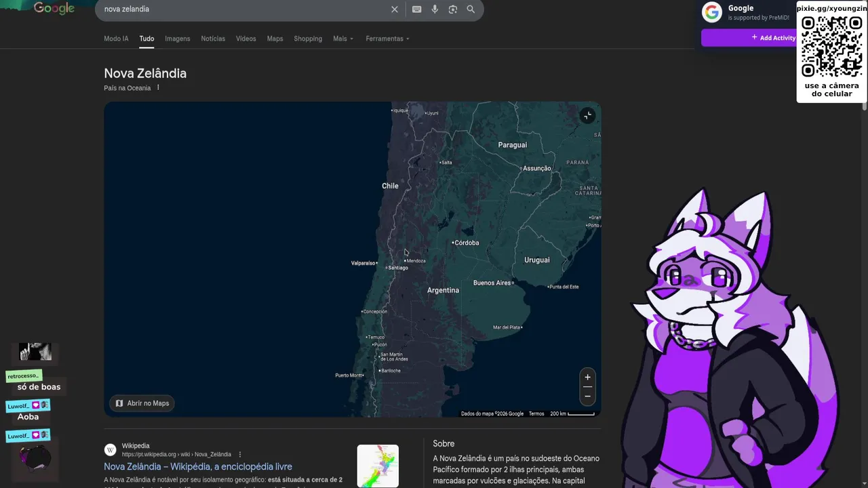The image size is (868, 488).
Task: Click the País na Oceania subtitle
Action: tap(127, 88)
